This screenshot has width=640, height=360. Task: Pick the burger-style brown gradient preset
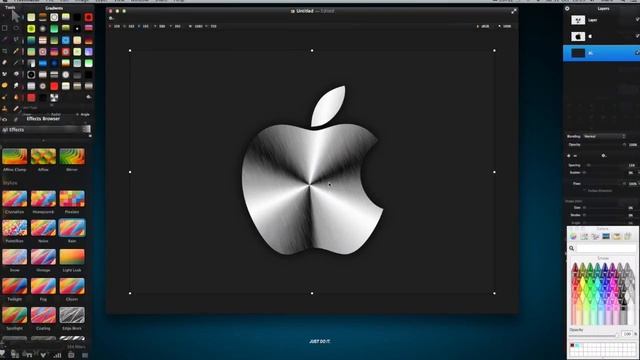[42, 17]
